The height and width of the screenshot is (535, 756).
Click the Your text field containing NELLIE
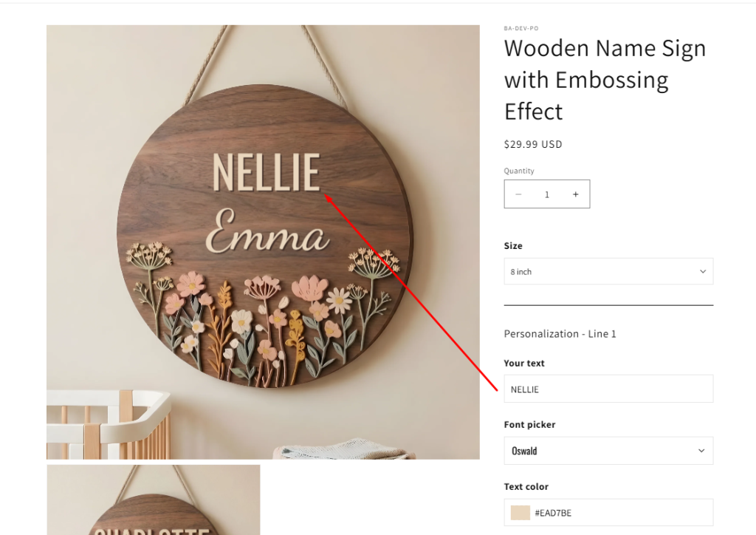pos(608,389)
